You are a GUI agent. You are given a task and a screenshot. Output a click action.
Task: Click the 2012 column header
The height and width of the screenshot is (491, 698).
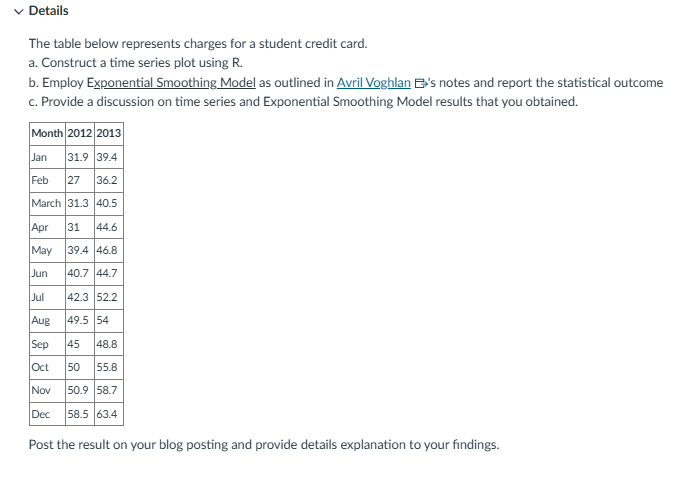79,134
